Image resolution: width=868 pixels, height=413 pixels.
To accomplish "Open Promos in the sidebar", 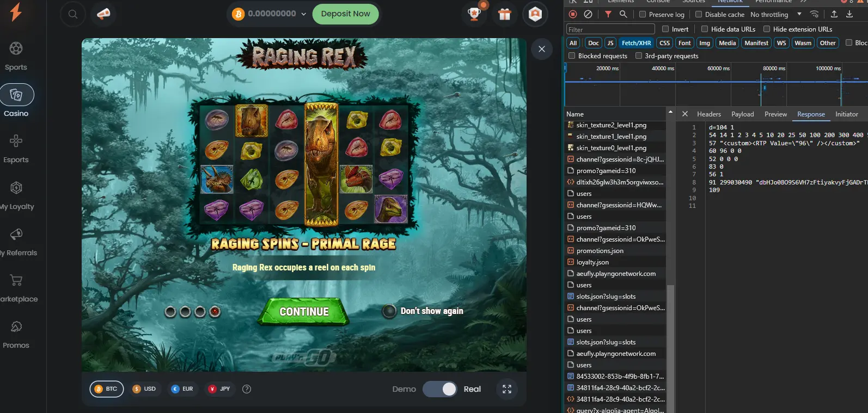I will click(x=16, y=334).
